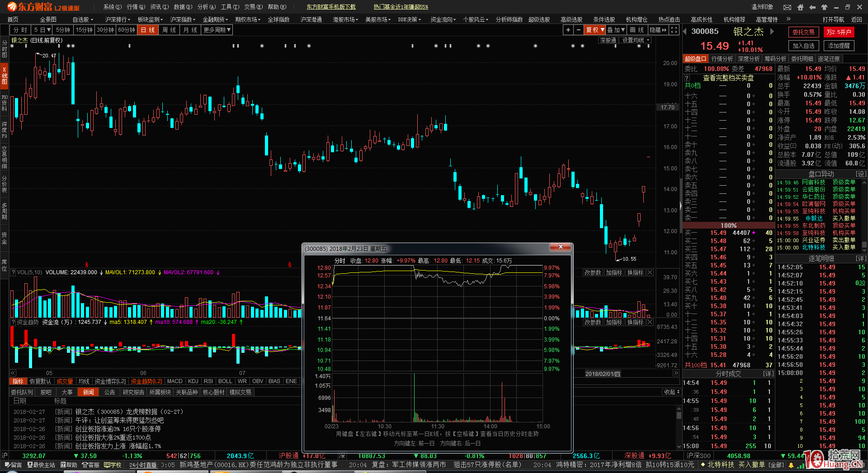Open the mail envelope icon in title bar
868x473 pixels.
point(787,7)
